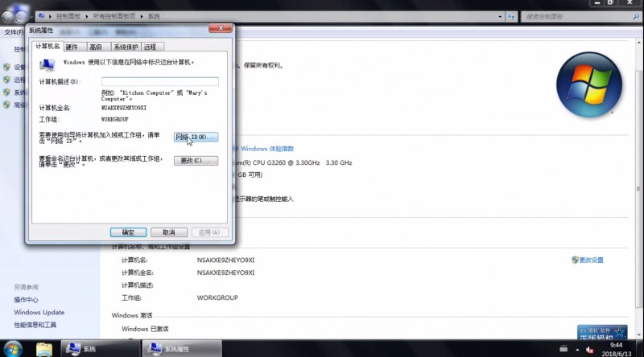
Task: Open the Action Center (操作中心) link
Action: (x=26, y=300)
